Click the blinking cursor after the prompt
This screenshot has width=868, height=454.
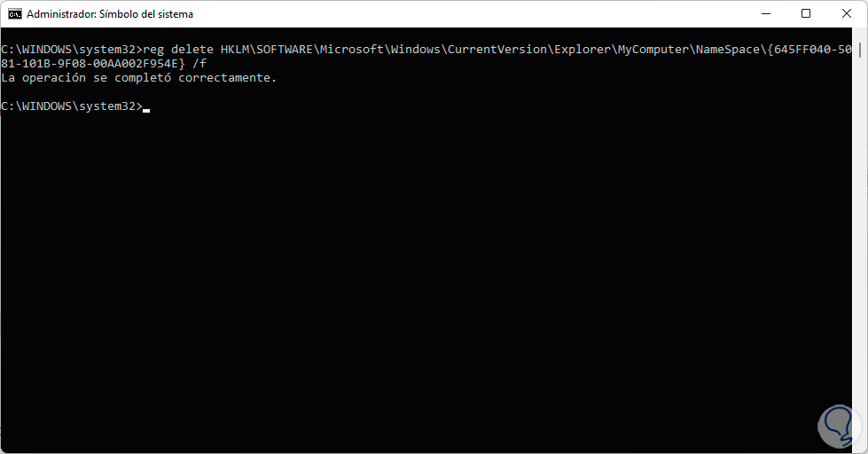coord(146,108)
